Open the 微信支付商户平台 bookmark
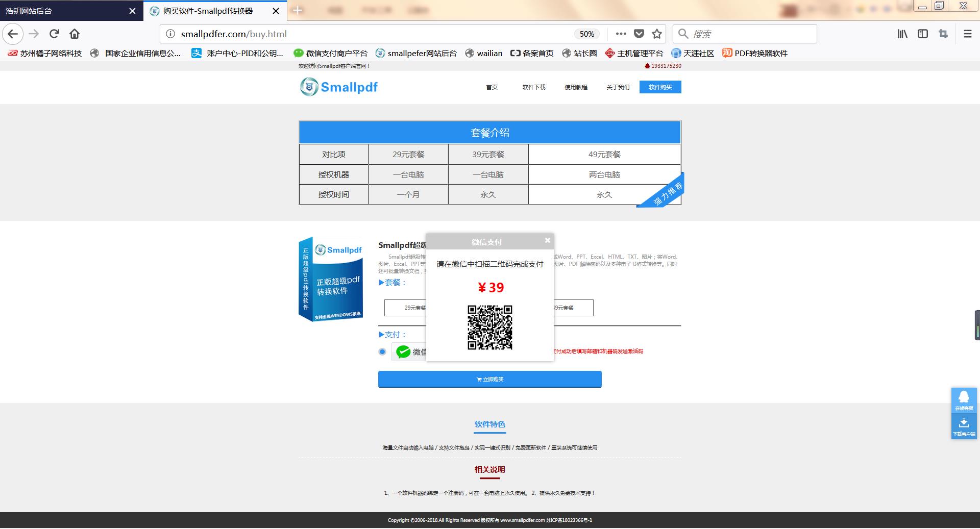Screen dimensions: 980x529 tap(331, 53)
